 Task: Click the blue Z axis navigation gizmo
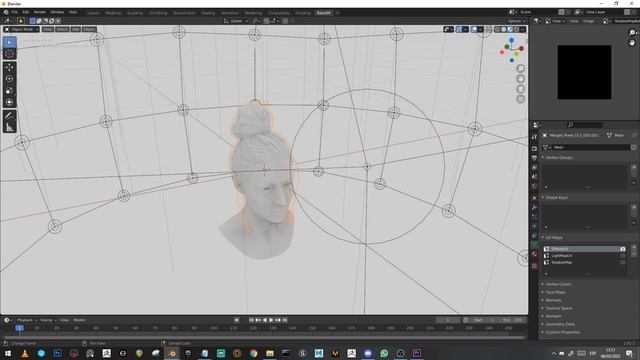point(511,40)
